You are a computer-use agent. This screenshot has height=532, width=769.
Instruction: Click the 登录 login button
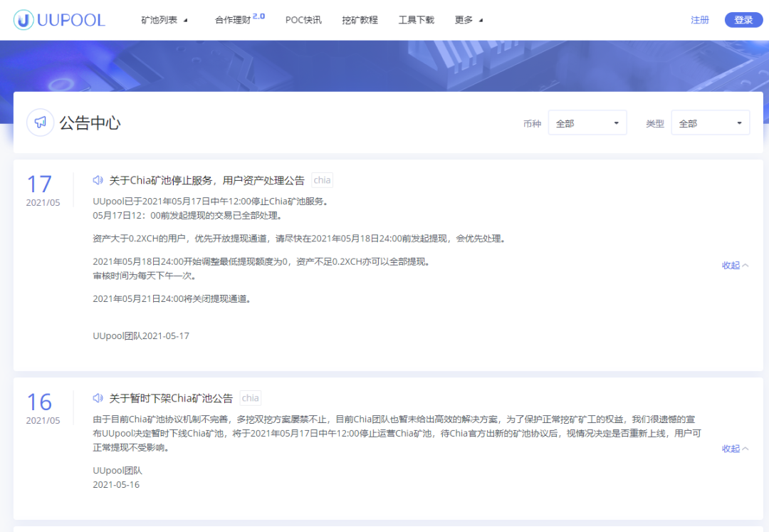click(x=743, y=19)
